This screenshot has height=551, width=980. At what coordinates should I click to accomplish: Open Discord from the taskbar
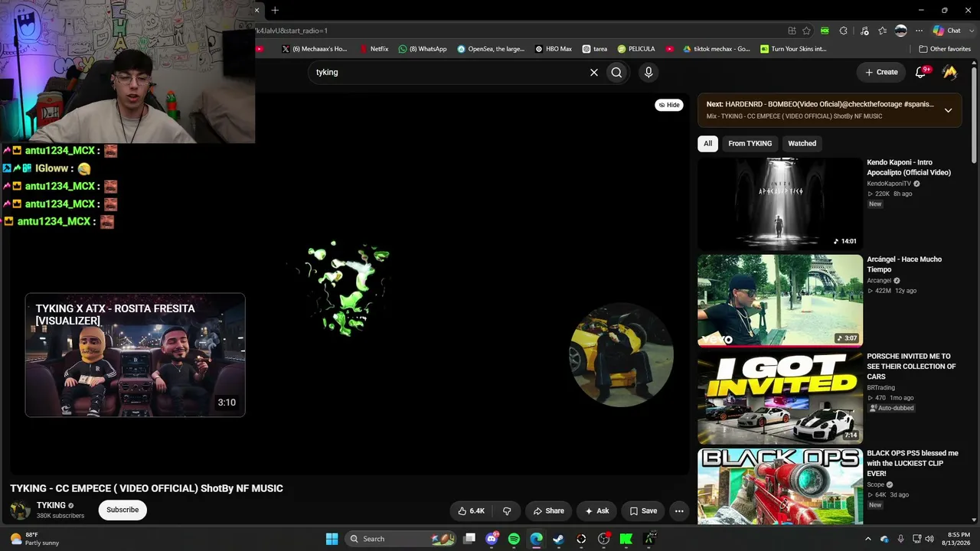(492, 539)
